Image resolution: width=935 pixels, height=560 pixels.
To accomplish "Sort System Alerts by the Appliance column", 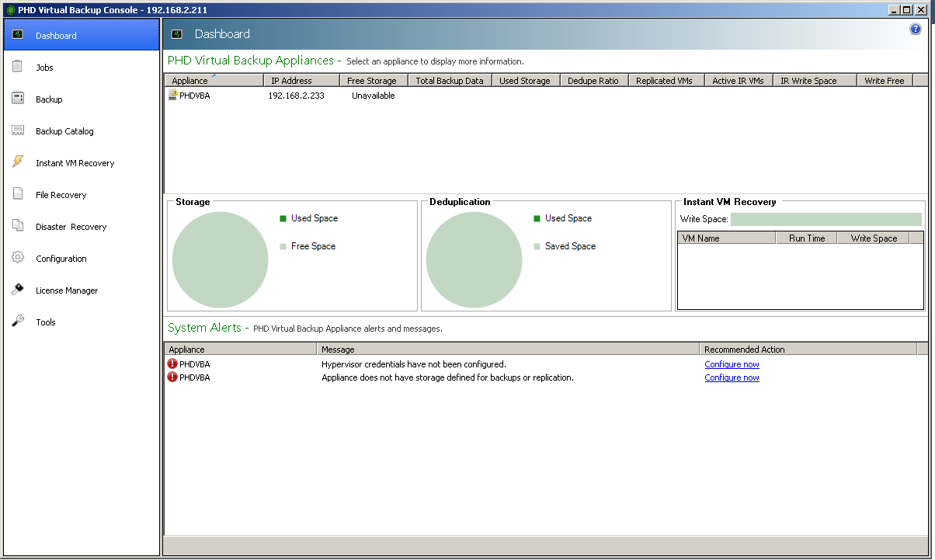I will tap(240, 349).
